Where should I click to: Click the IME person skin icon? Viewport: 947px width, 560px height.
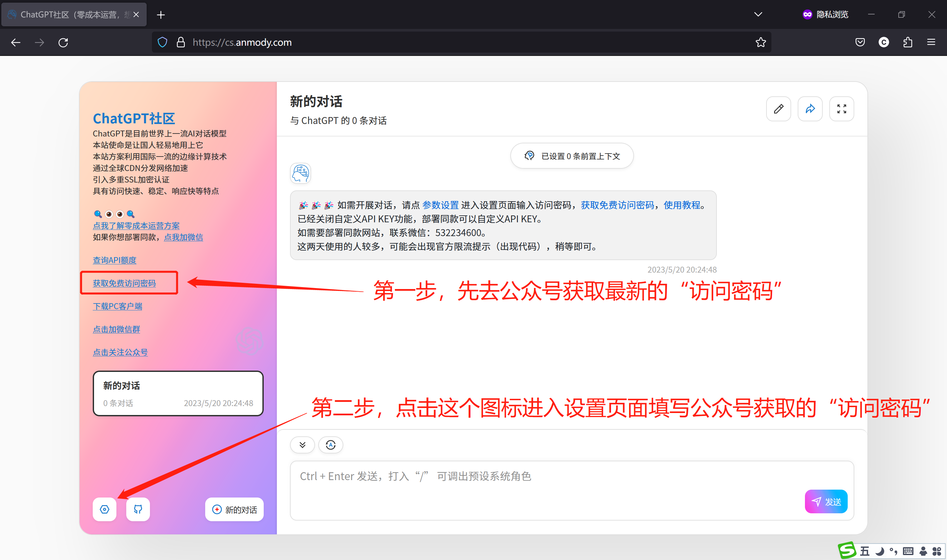(x=923, y=551)
